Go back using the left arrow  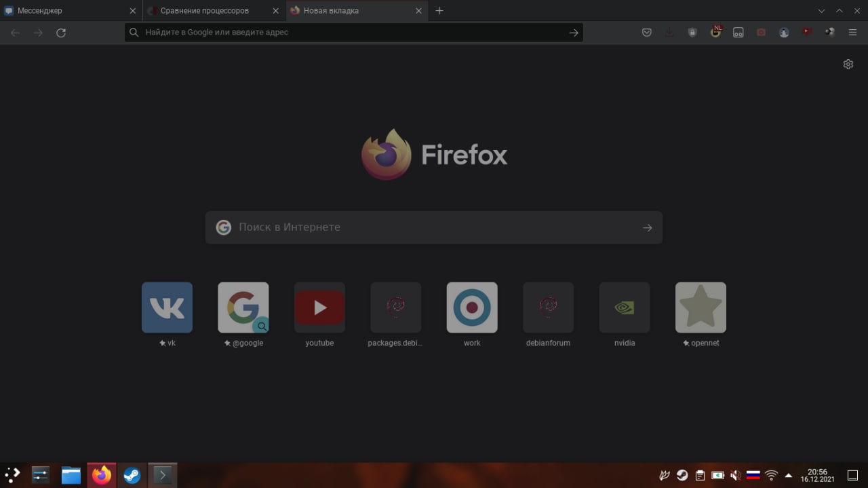pyautogui.click(x=15, y=33)
